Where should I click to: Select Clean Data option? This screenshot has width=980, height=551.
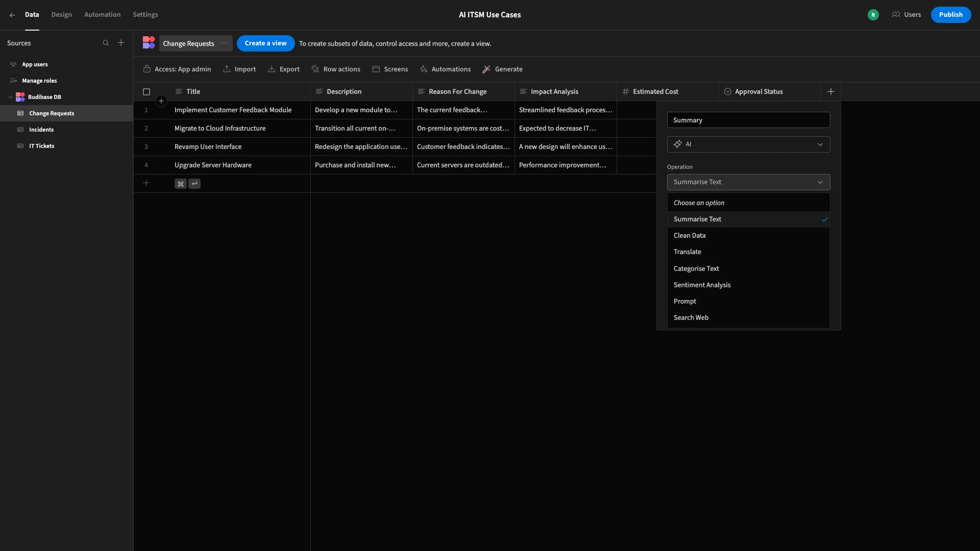click(x=748, y=236)
